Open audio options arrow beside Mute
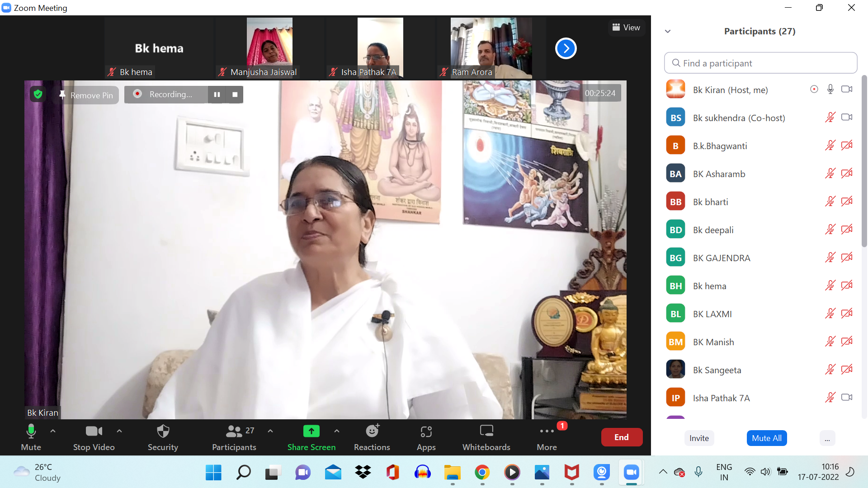Image resolution: width=868 pixels, height=488 pixels. (53, 431)
